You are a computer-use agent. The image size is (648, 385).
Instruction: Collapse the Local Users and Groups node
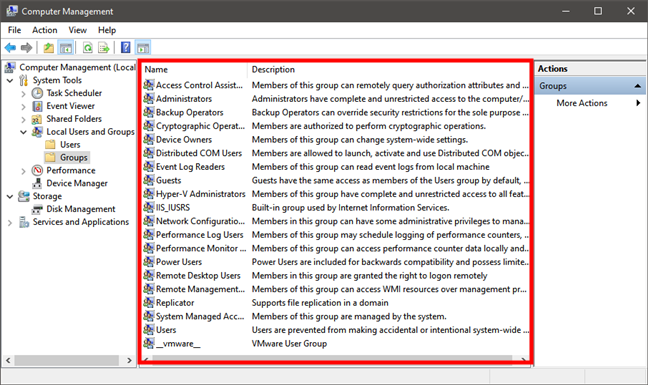pyautogui.click(x=24, y=132)
